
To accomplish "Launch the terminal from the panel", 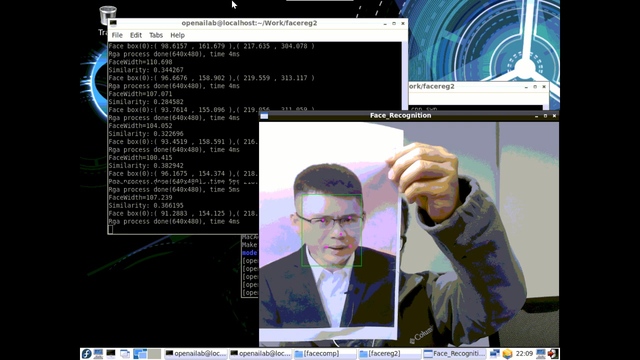I will [111, 353].
